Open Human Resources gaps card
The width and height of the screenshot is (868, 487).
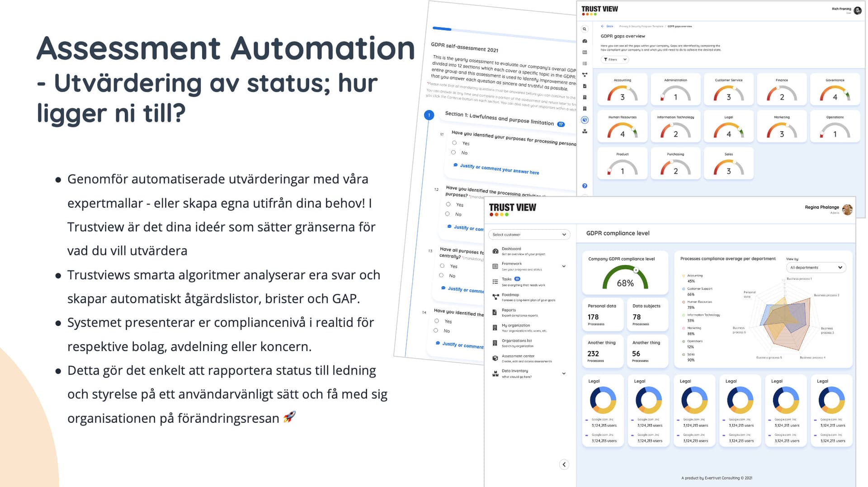(x=622, y=127)
